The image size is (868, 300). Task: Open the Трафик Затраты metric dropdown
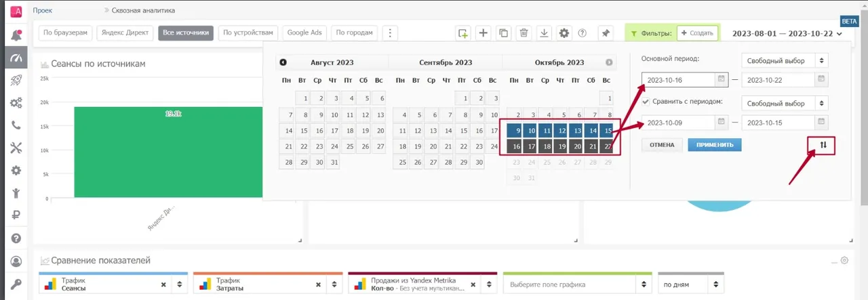pyautogui.click(x=334, y=284)
